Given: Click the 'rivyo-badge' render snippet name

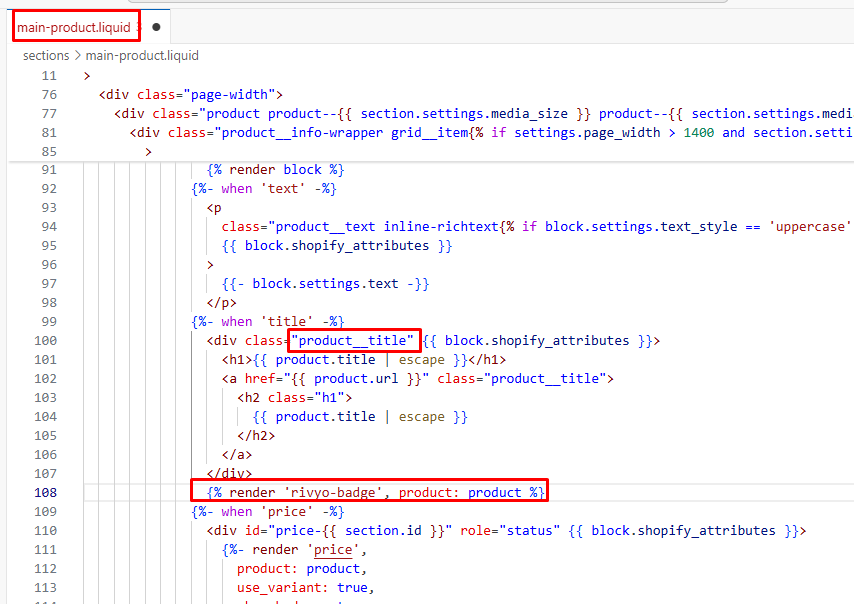Looking at the screenshot, I should tap(333, 492).
